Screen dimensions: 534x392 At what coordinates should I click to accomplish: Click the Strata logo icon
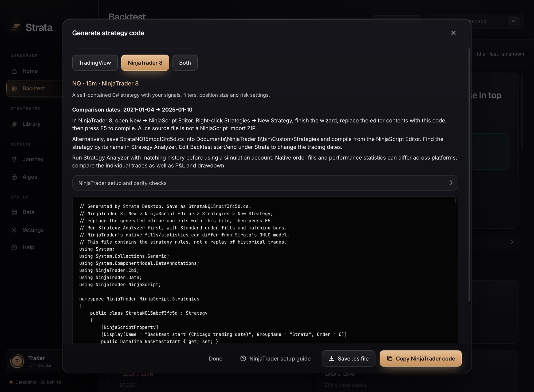pos(15,27)
